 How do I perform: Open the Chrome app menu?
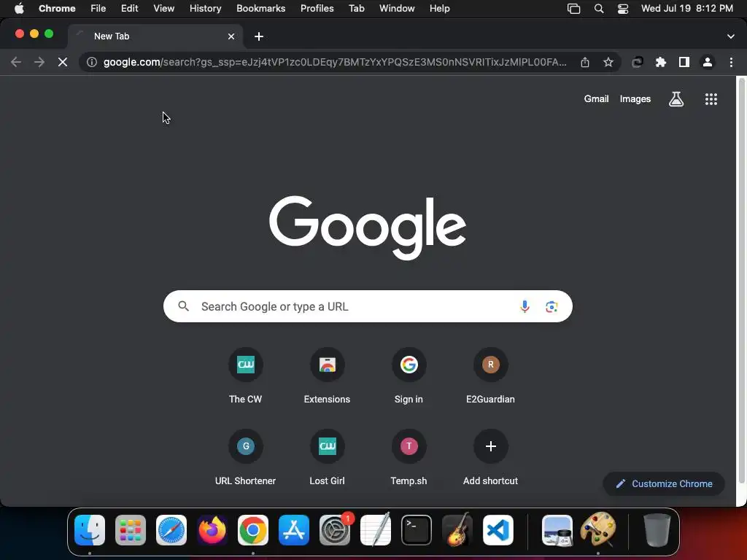click(x=57, y=9)
